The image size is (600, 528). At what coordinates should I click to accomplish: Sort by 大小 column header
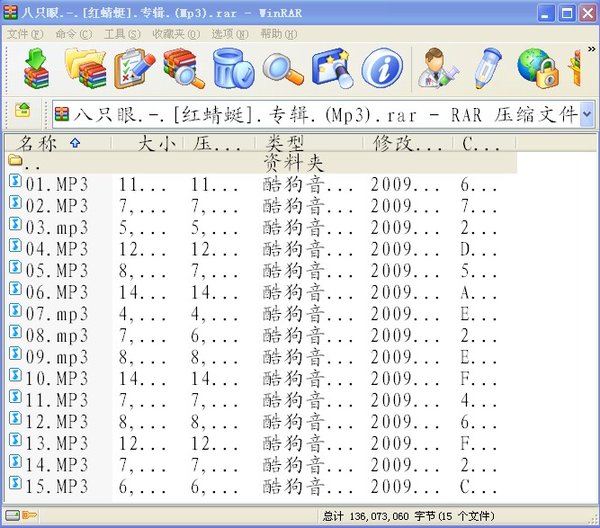(148, 143)
